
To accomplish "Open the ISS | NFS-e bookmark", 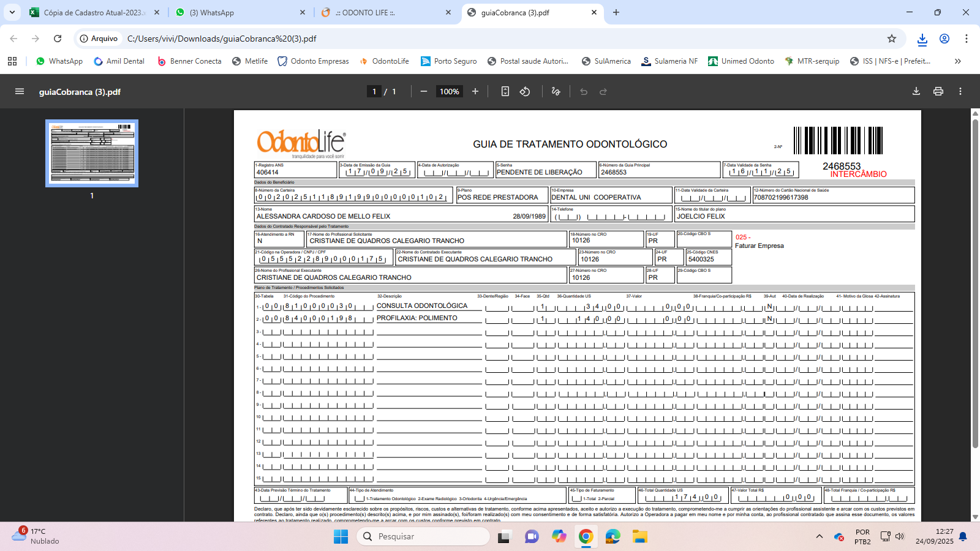I will (890, 61).
